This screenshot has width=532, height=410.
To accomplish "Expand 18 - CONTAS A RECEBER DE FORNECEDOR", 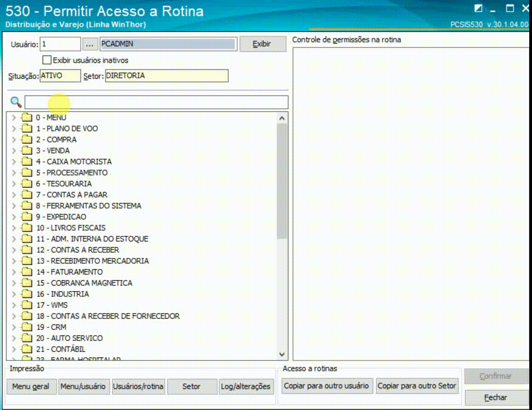I will click(14, 316).
